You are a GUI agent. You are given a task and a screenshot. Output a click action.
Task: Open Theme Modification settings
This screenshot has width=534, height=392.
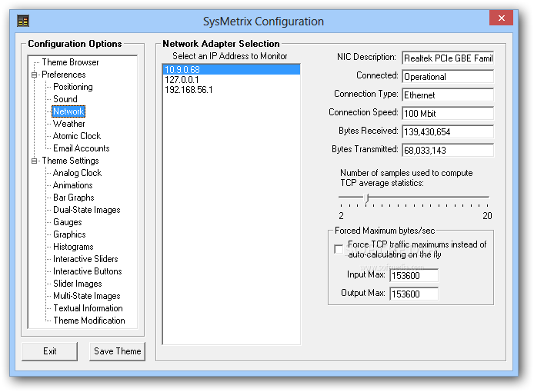89,321
